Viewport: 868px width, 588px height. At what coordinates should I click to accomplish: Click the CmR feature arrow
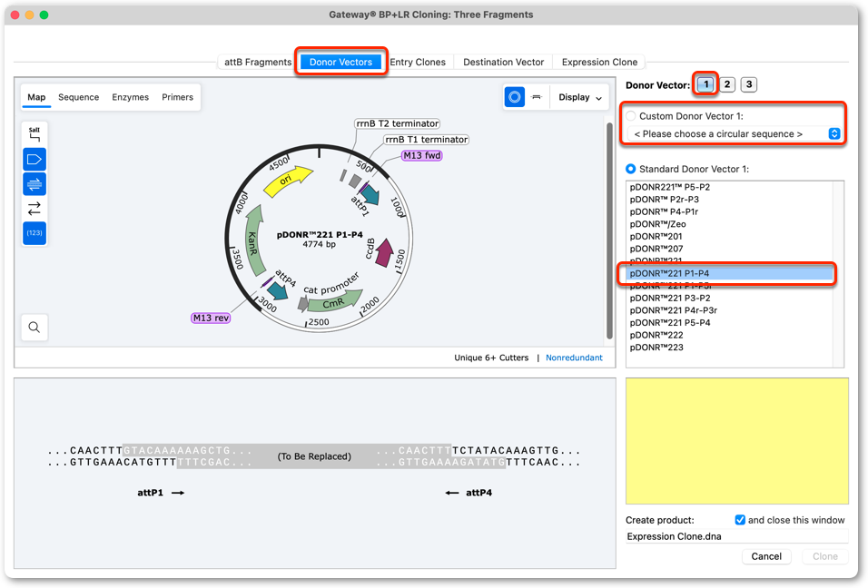(334, 302)
